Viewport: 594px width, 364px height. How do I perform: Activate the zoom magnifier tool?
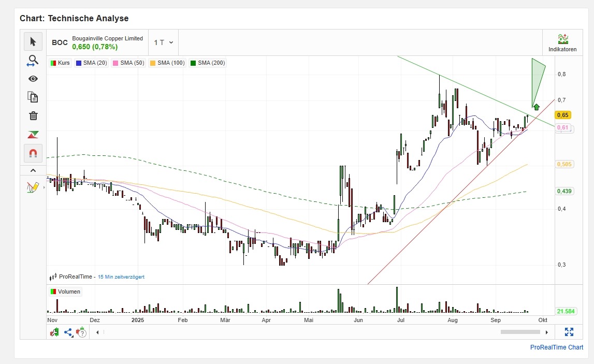pyautogui.click(x=33, y=60)
